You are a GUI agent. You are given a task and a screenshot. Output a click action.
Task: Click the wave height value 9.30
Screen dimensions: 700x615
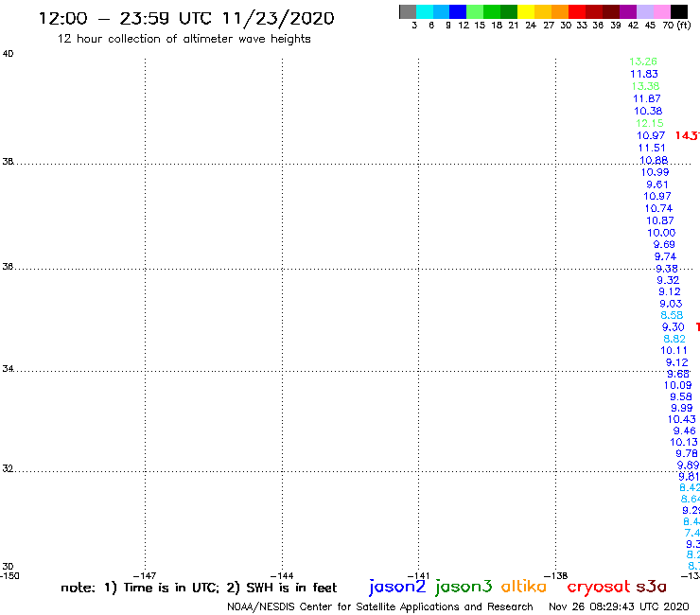click(673, 327)
